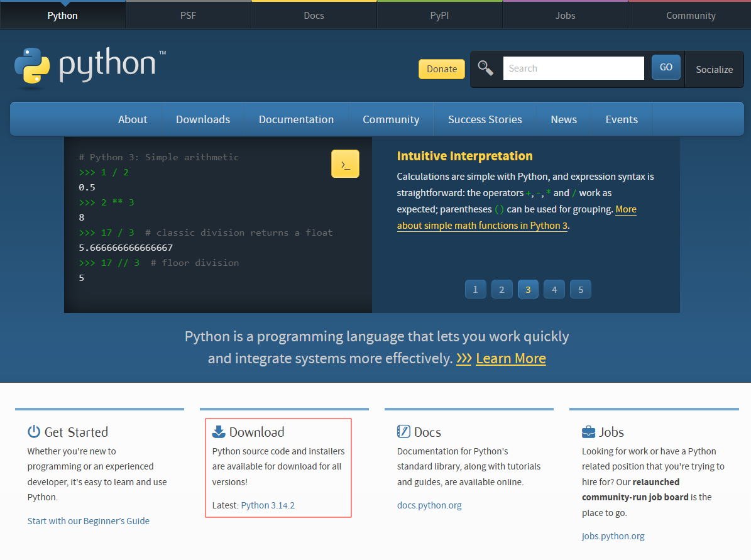Viewport: 751px width, 560px height.
Task: Launch the interactive Python shell icon
Action: coord(345,163)
